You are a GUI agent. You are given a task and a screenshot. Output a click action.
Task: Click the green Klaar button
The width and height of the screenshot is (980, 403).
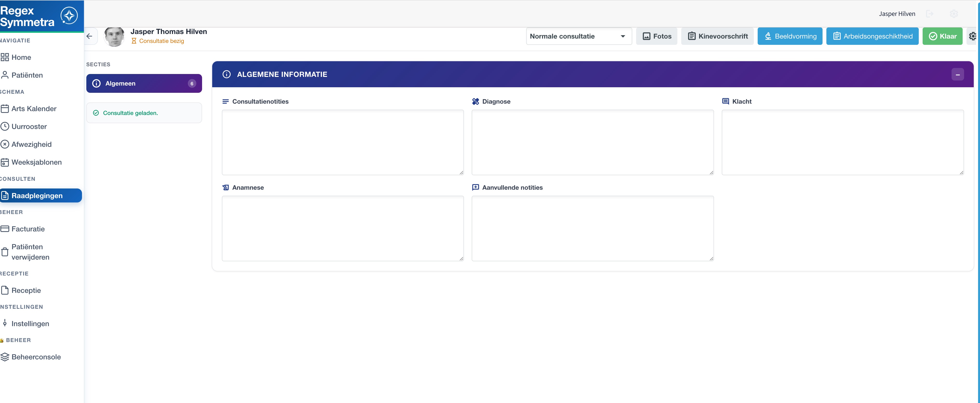point(942,36)
